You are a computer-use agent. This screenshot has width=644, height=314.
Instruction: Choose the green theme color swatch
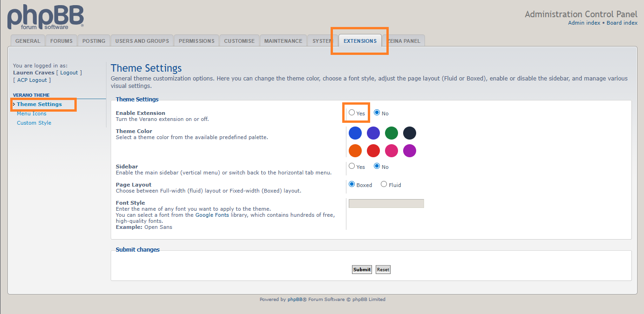point(392,133)
